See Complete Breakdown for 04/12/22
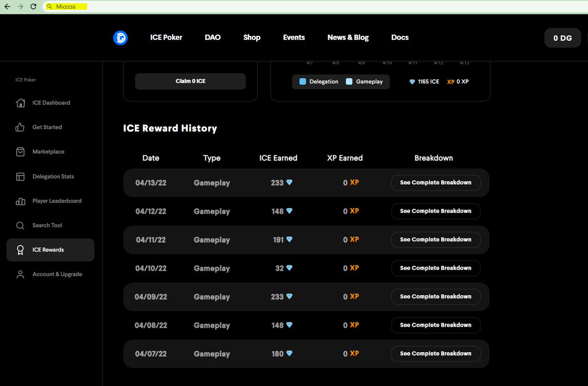 tap(436, 211)
